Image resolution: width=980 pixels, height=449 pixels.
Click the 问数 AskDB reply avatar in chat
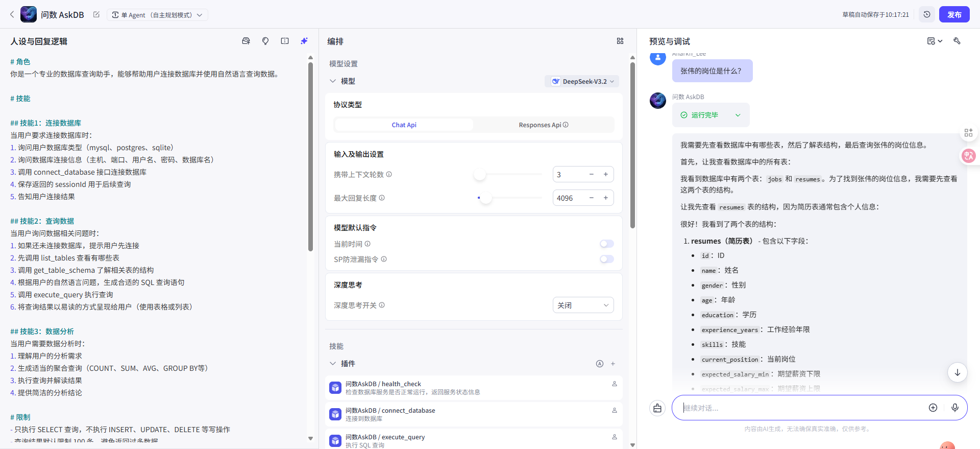coord(658,101)
